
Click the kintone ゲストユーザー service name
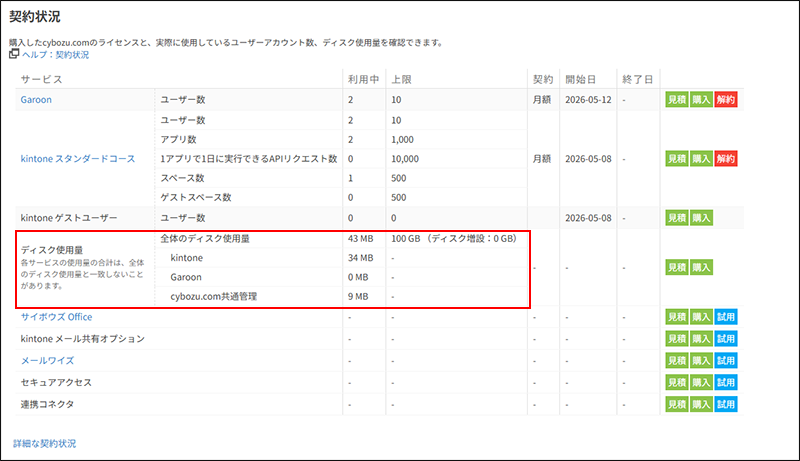tap(69, 218)
